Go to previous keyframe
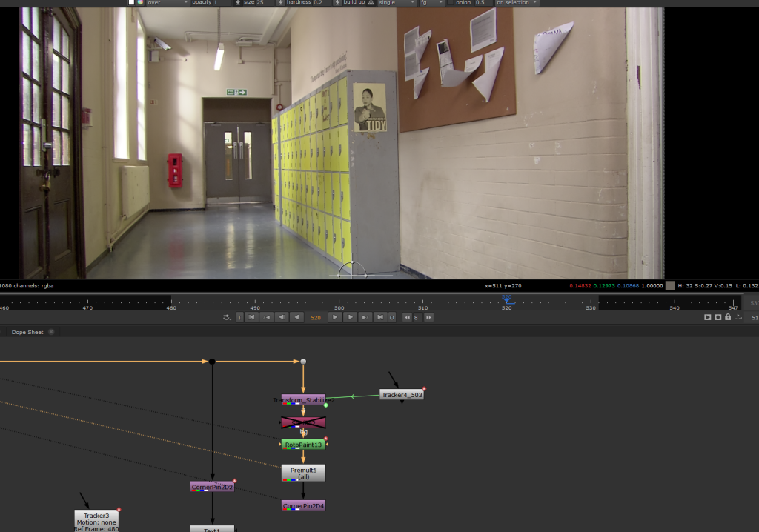 click(266, 318)
